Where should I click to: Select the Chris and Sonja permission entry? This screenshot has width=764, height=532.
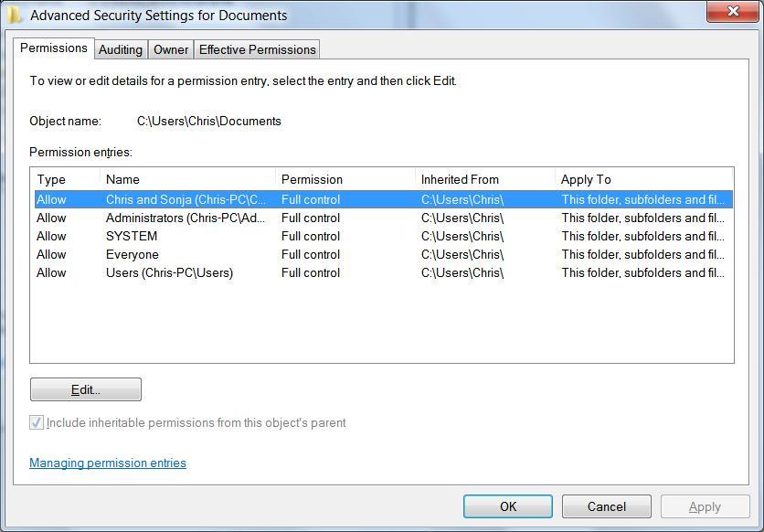186,199
